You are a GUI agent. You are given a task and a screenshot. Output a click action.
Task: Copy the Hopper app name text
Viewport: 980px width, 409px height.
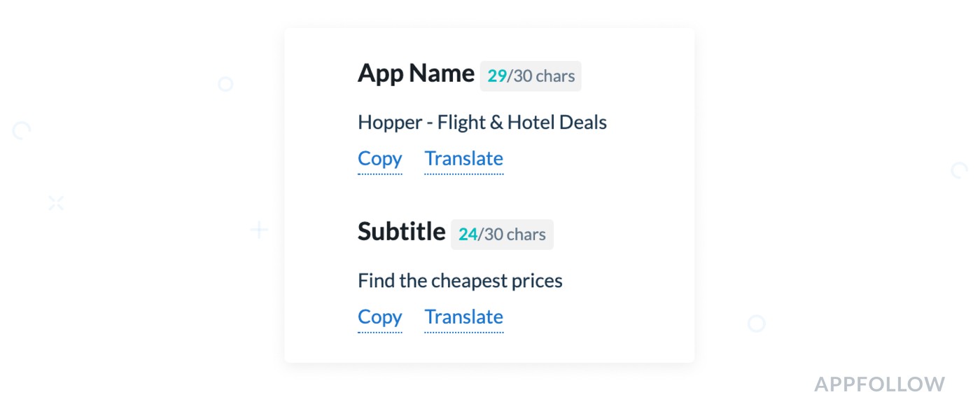379,159
